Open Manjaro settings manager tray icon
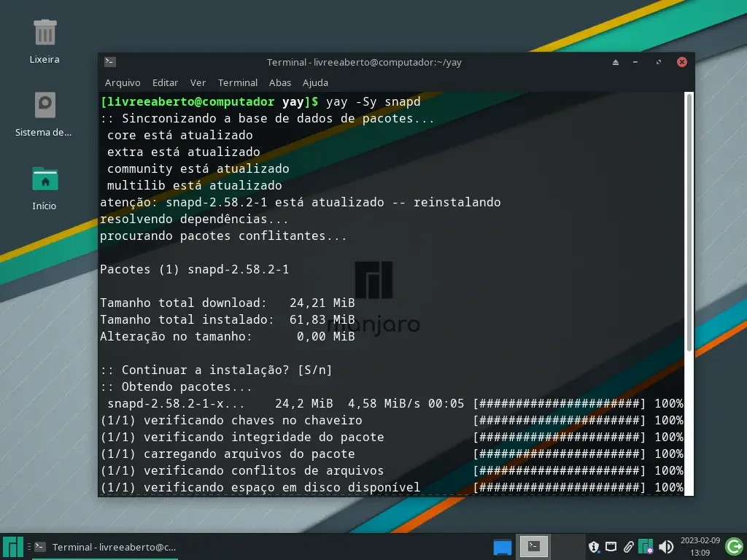 click(646, 547)
